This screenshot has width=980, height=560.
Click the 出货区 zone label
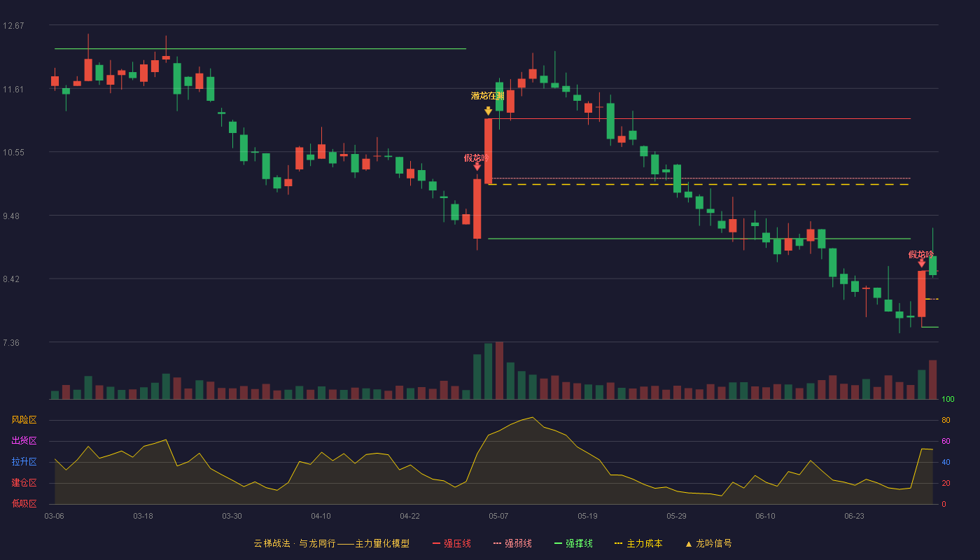click(24, 441)
